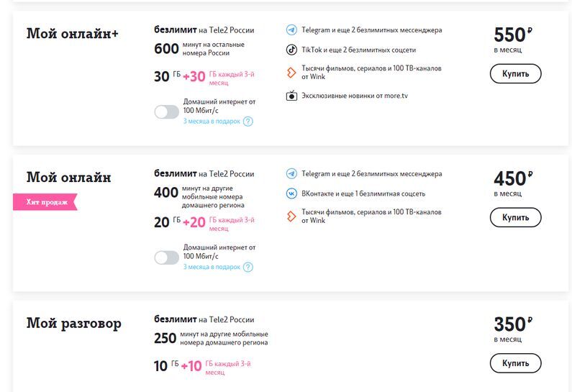Enable home internet toggle in Мой онлайн+
This screenshot has height=392, width=572.
[166, 111]
